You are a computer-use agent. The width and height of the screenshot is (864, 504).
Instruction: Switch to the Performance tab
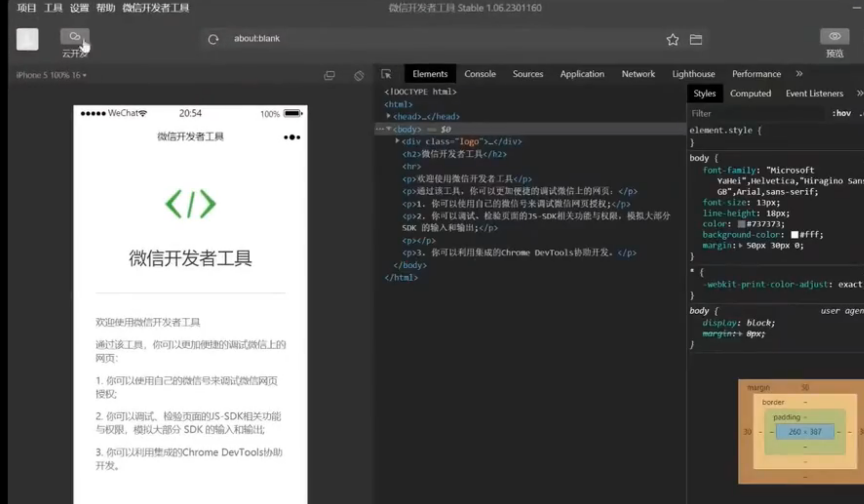756,74
